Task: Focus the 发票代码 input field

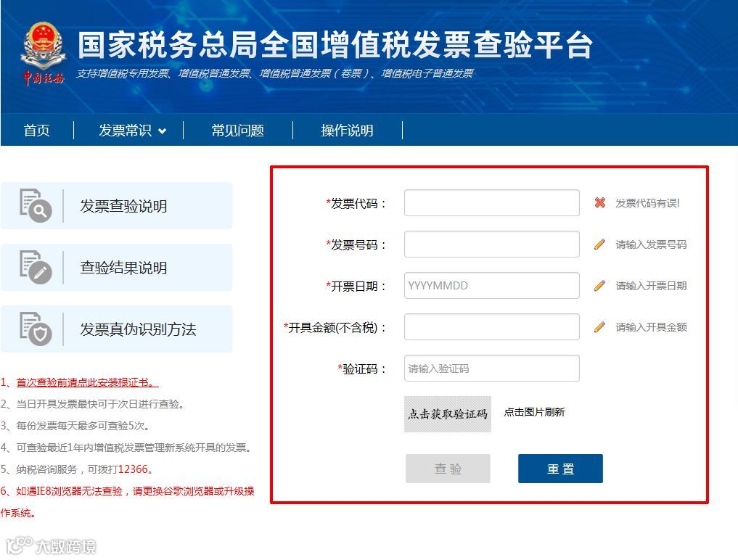Action: pos(492,203)
